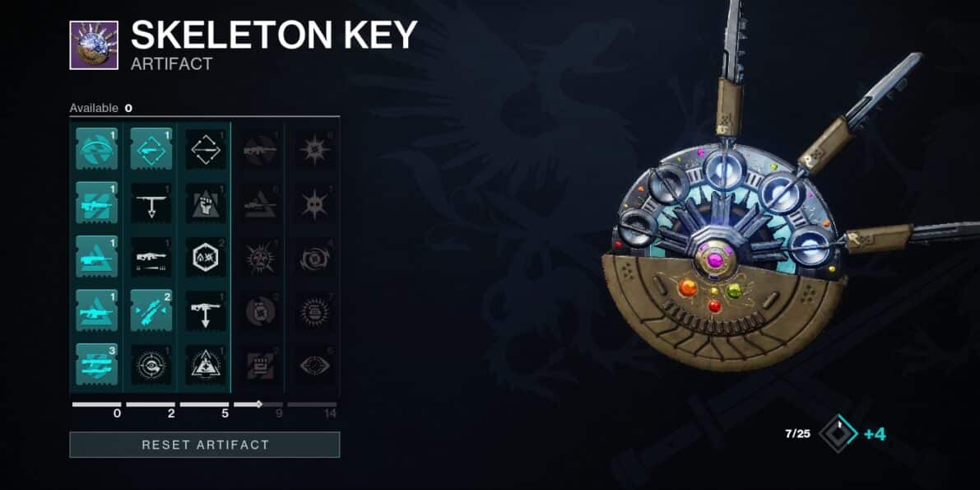Select the hexagon flame perk

206,257
